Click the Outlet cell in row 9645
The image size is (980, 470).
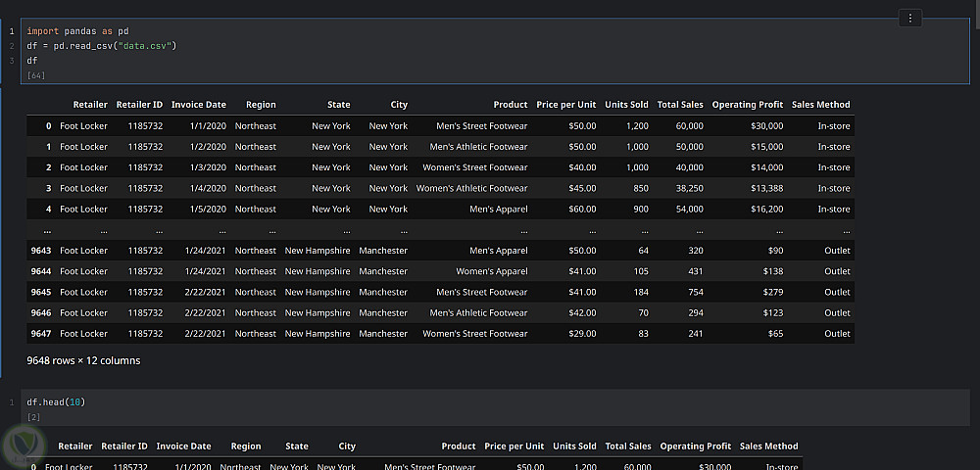[x=838, y=292]
